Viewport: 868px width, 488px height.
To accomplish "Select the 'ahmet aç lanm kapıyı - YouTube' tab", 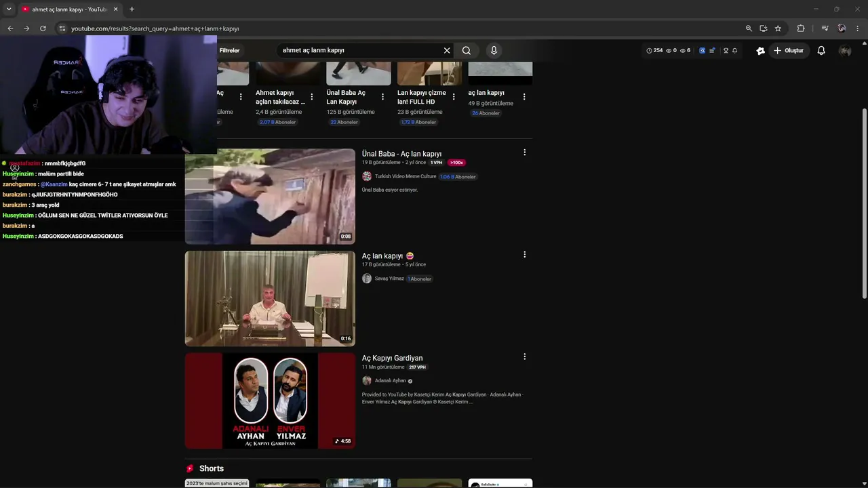I will (70, 9).
